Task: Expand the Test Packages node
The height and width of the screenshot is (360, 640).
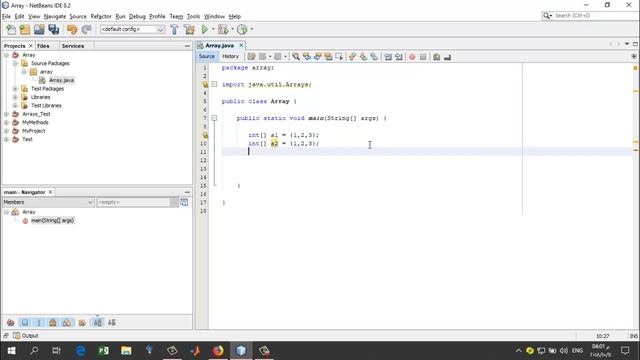Action: coord(15,89)
